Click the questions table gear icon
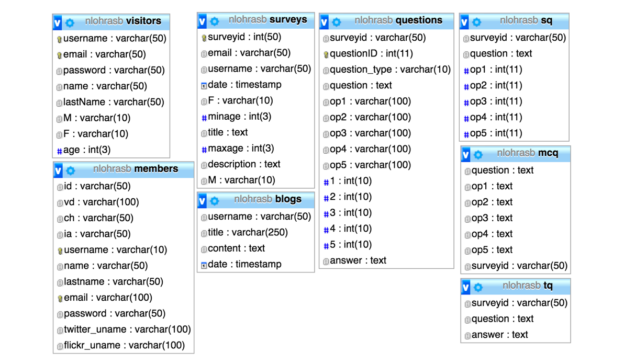Viewport: 624px width, 364px height. pos(337,22)
